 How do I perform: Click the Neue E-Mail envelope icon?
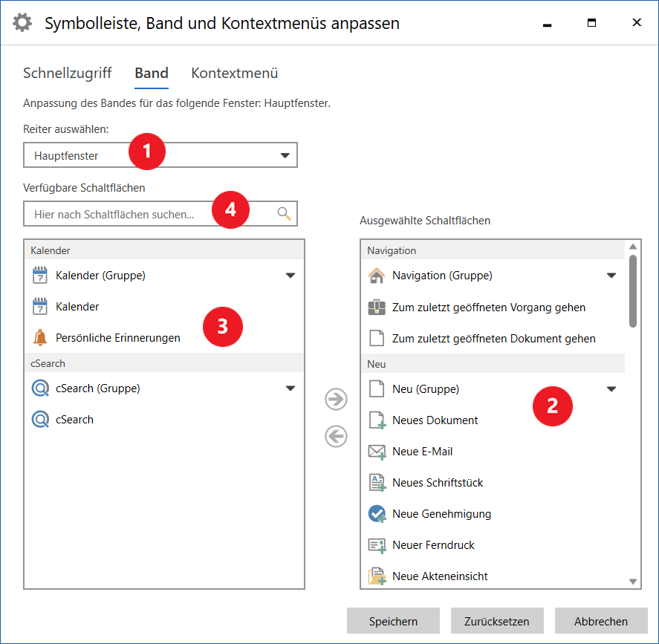[377, 452]
